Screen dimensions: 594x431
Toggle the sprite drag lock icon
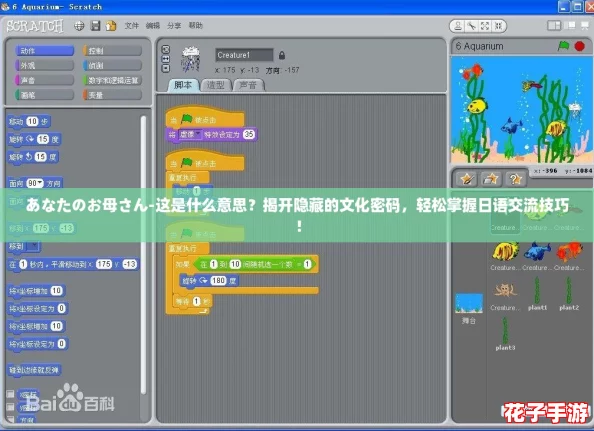click(281, 55)
